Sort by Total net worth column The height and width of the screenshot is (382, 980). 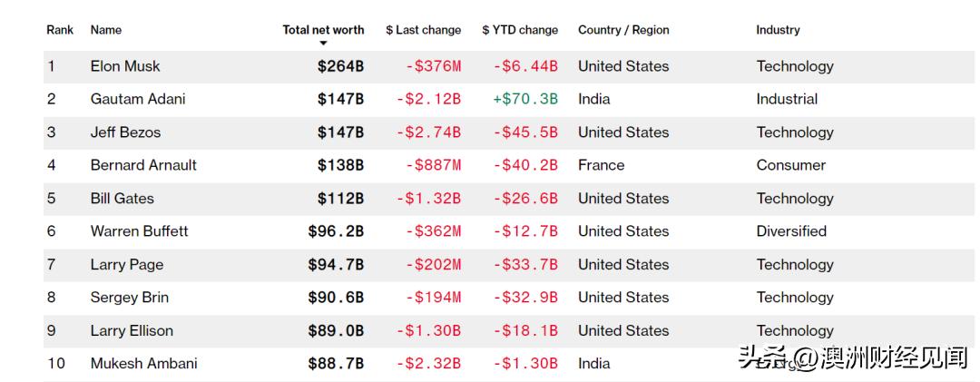click(x=323, y=30)
